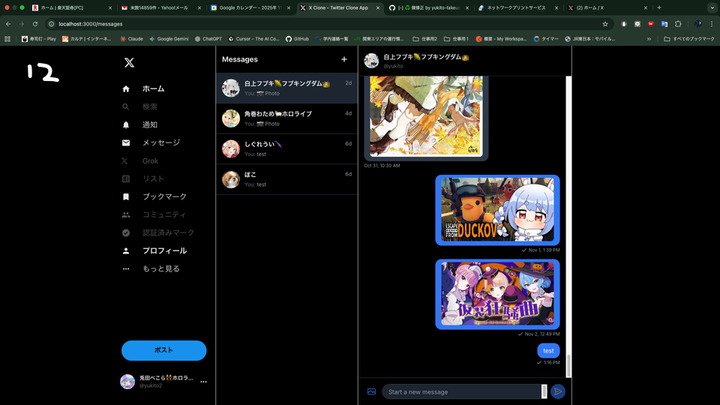The width and height of the screenshot is (720, 405).
Task: Open the apps grid icon in bookmarks bar
Action: tap(7, 39)
